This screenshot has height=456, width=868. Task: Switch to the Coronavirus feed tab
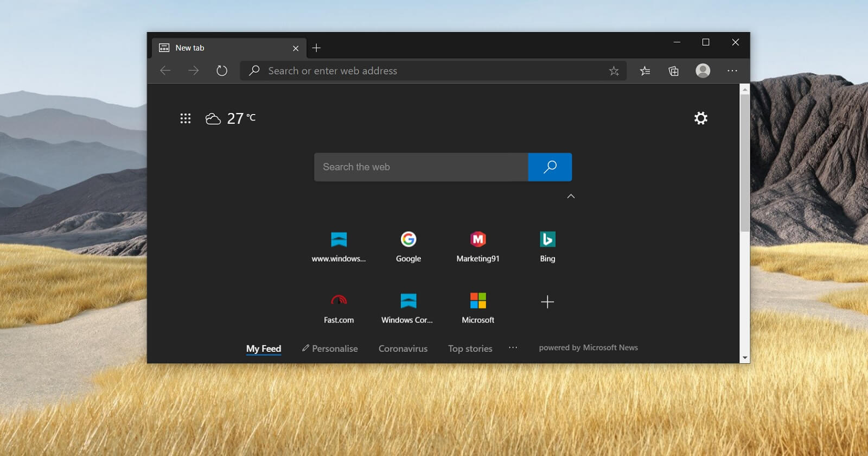(403, 349)
